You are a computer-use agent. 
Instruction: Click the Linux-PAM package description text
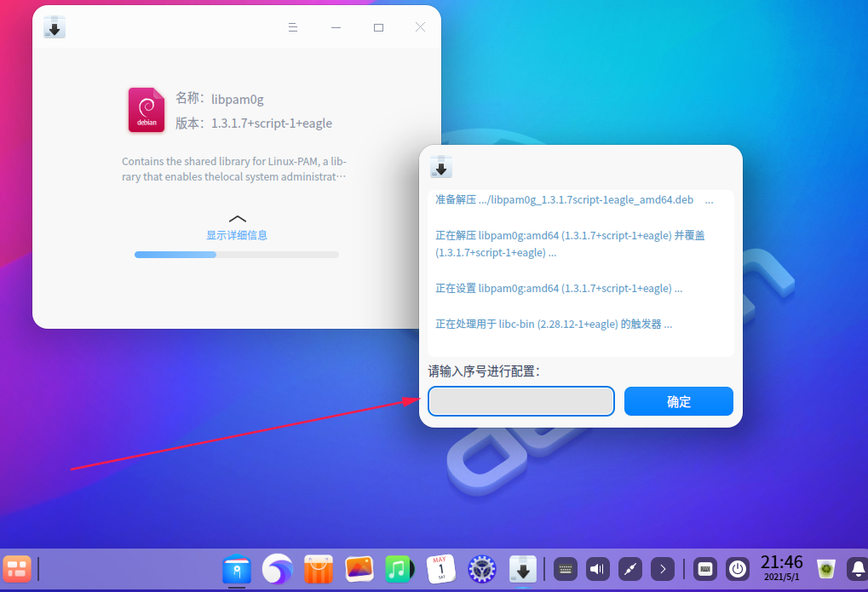tap(234, 169)
